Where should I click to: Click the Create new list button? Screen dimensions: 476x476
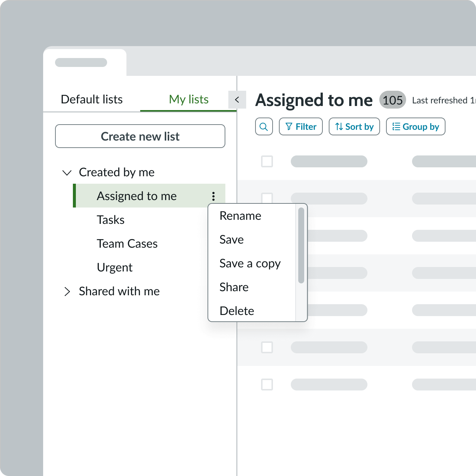click(x=140, y=136)
